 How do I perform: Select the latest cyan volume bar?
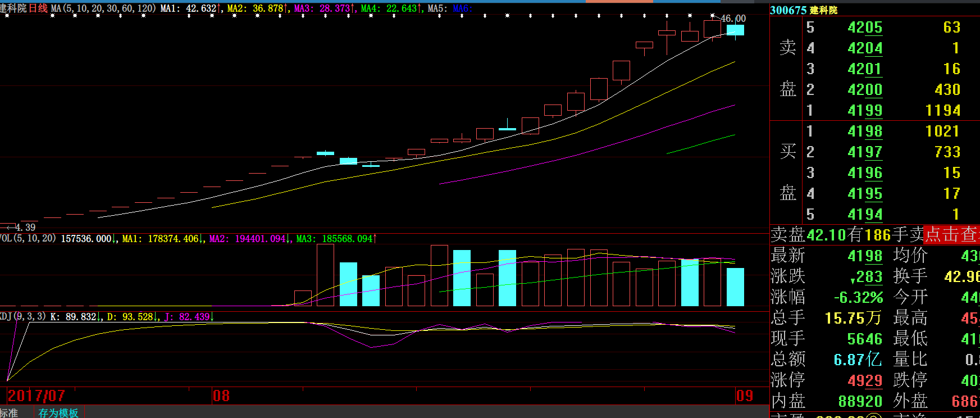(736, 287)
